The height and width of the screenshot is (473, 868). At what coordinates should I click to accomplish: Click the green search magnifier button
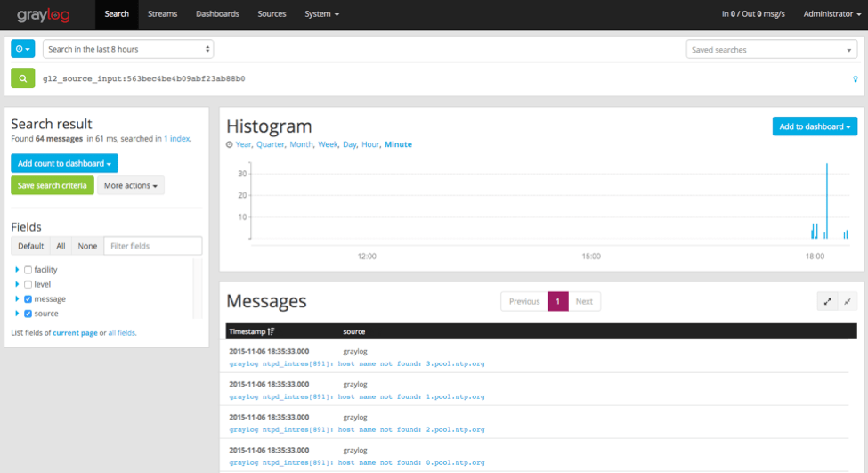point(22,78)
